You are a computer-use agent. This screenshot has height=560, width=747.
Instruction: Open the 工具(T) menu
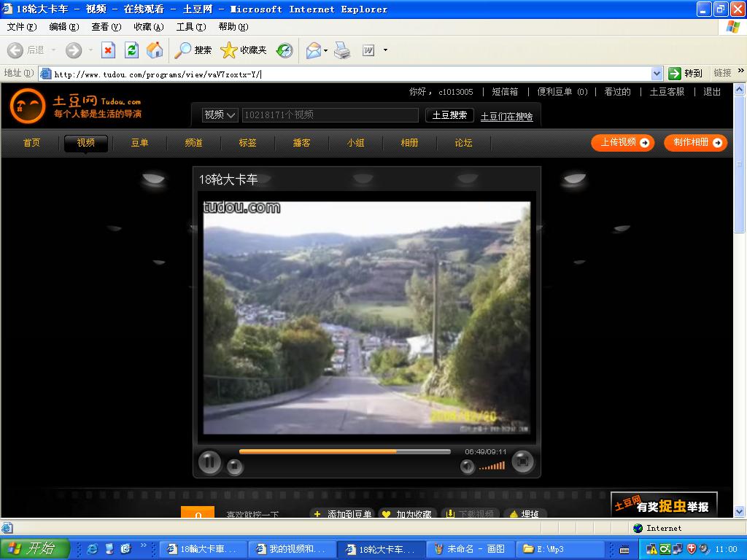pos(191,27)
